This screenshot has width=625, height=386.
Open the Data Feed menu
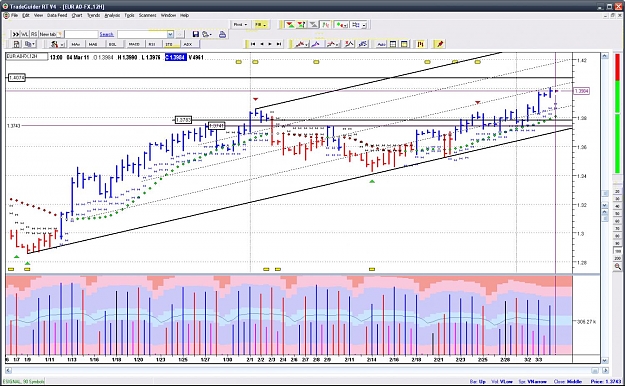pyautogui.click(x=57, y=15)
